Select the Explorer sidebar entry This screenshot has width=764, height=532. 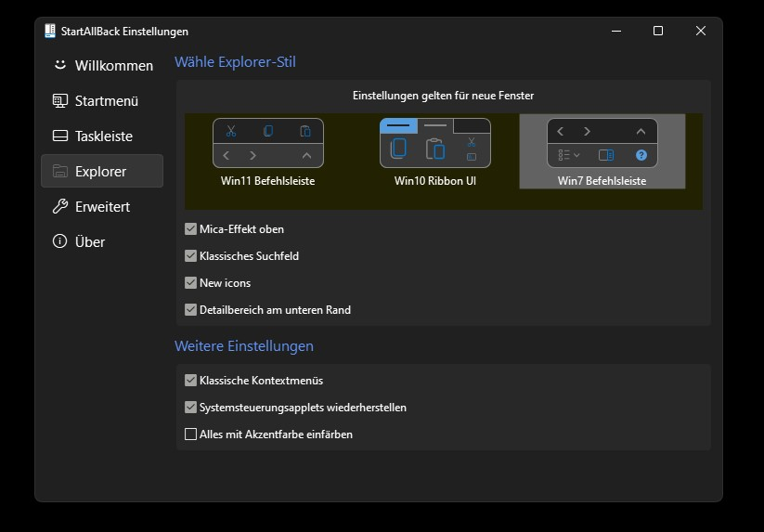point(102,171)
